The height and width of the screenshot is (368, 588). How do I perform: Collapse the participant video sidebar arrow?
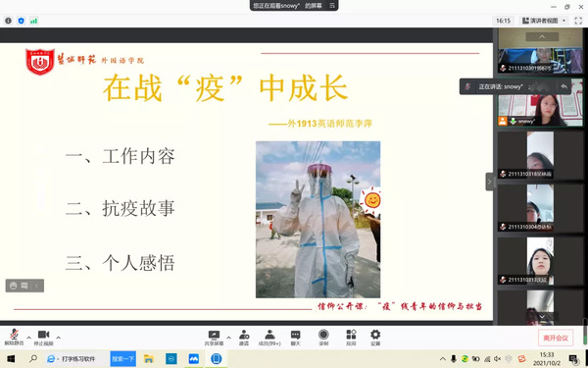coord(489,182)
